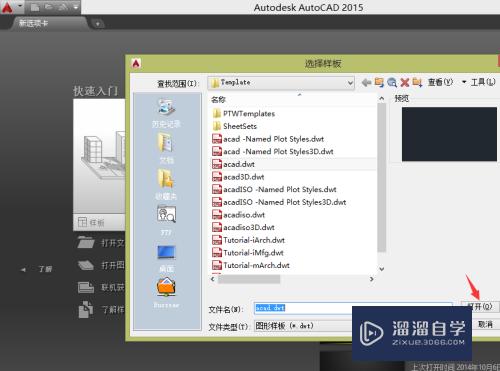Click 联机获取 link on start page
Viewport: 500px width, 371px height.
(x=101, y=287)
